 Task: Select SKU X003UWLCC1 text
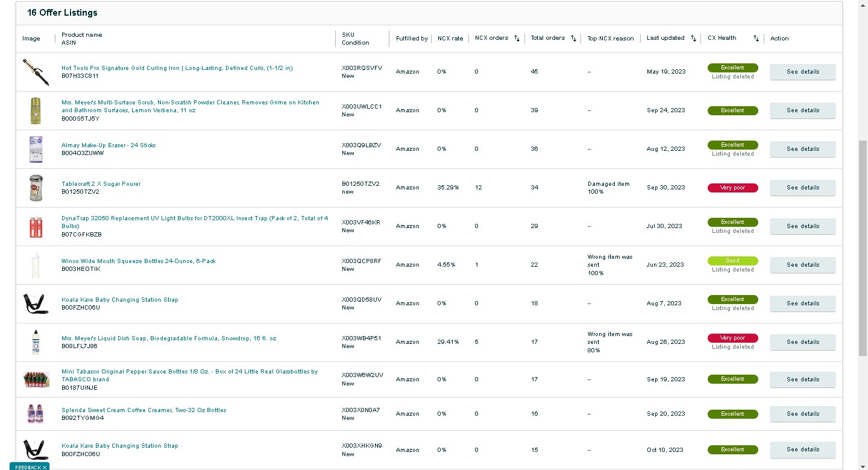tap(362, 107)
